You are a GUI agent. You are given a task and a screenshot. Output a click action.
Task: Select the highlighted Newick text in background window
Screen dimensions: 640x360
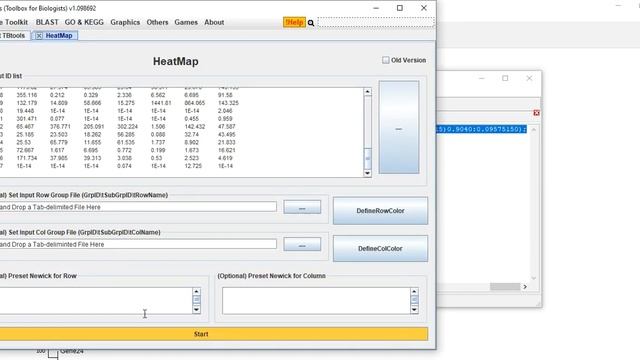pyautogui.click(x=482, y=129)
